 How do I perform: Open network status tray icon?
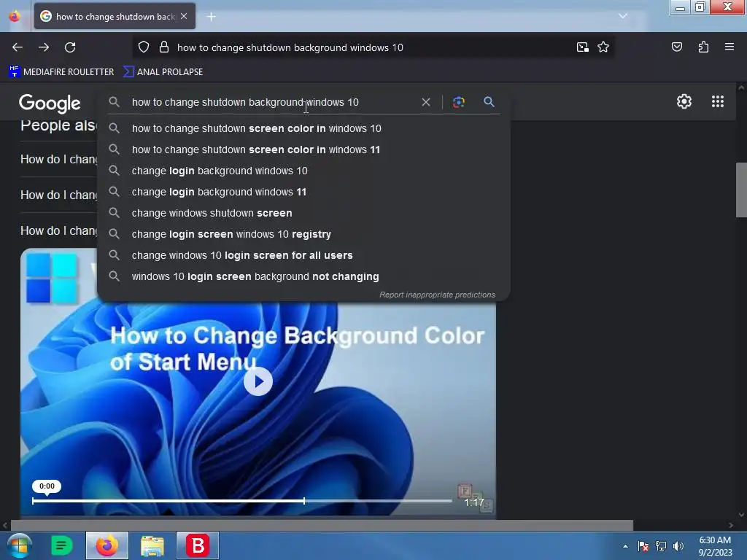click(x=661, y=546)
